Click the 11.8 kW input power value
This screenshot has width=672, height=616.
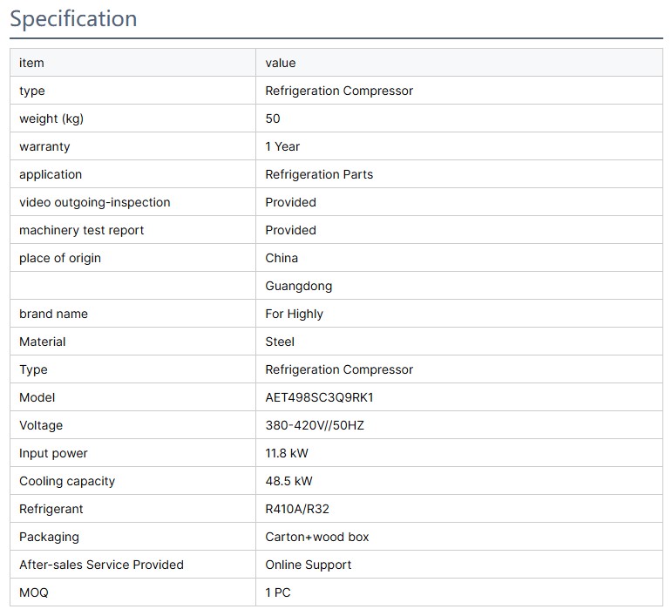[x=287, y=453]
